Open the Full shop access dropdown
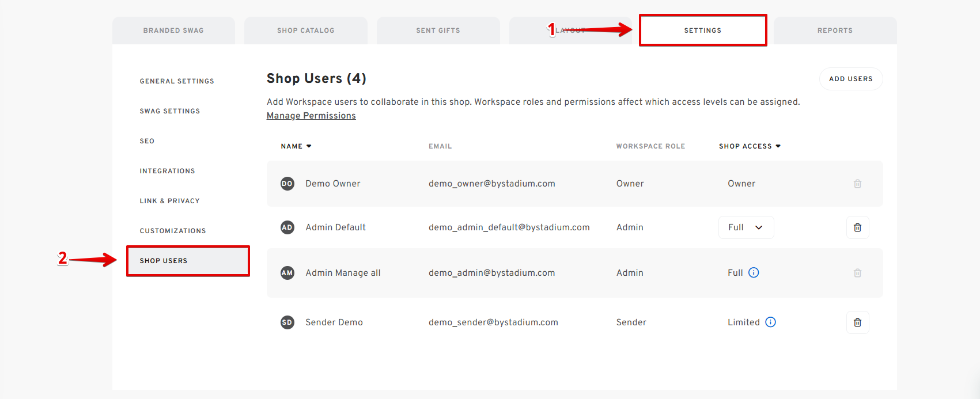This screenshot has height=399, width=980. [x=746, y=227]
